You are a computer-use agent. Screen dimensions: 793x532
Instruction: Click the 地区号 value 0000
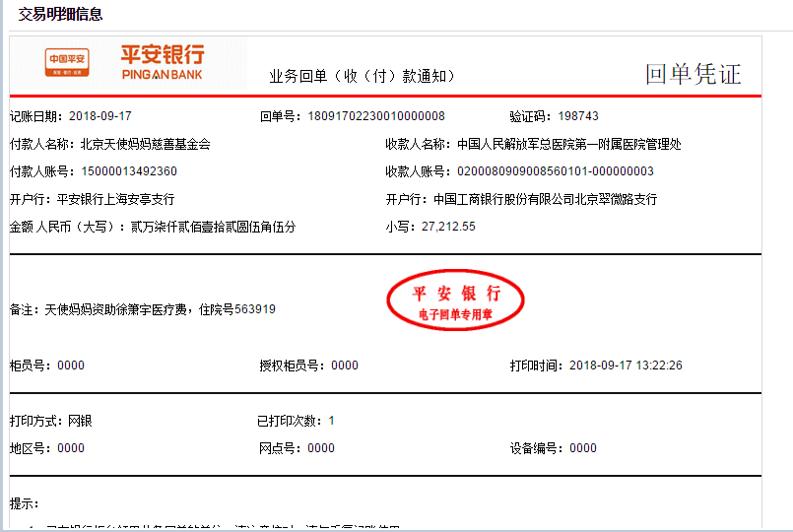click(x=71, y=448)
